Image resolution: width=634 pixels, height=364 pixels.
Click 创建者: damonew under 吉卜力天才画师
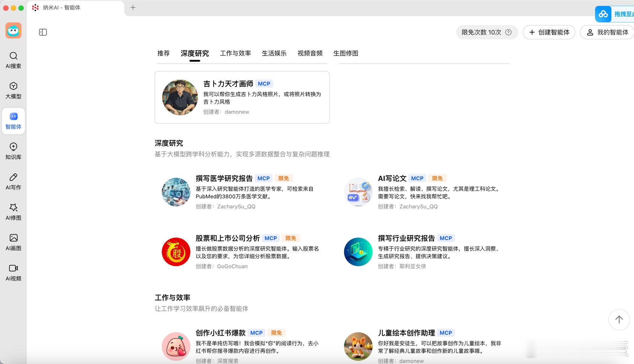pos(226,112)
